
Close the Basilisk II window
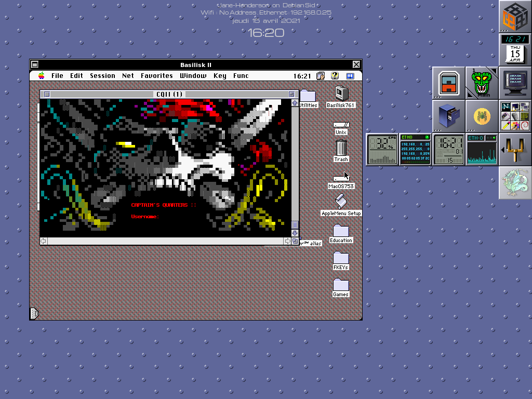coord(356,64)
